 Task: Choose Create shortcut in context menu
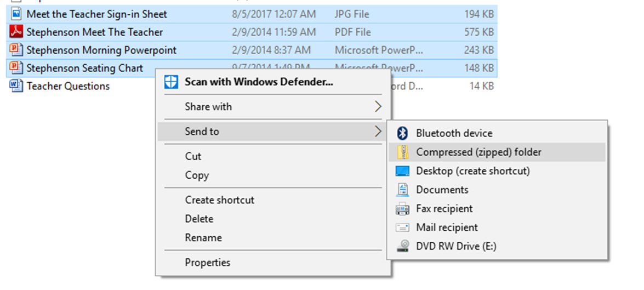273,200
